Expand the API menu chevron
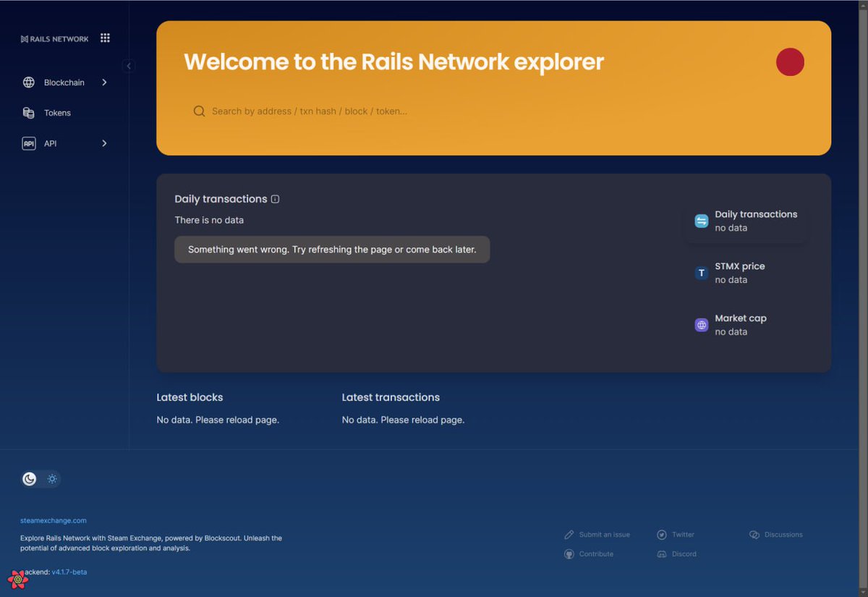Viewport: 868px width, 597px height. [x=105, y=143]
